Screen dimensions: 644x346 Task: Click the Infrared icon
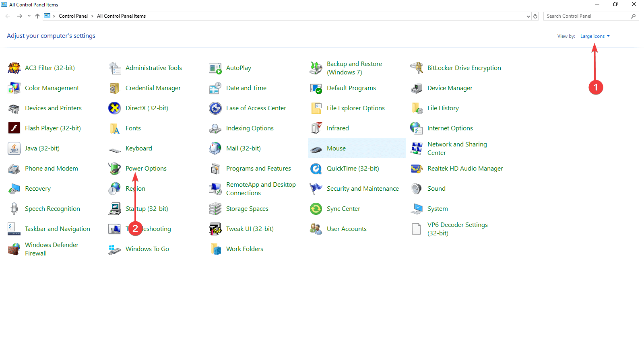[316, 128]
